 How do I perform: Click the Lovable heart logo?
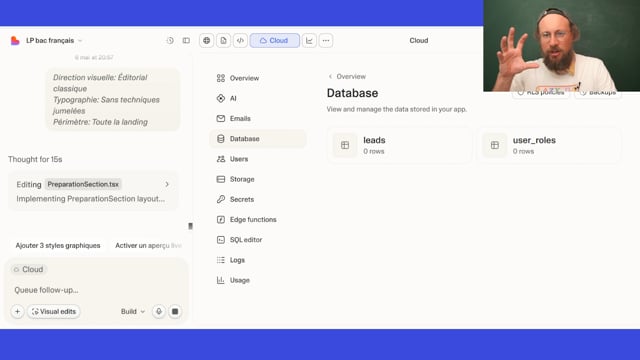coord(15,40)
